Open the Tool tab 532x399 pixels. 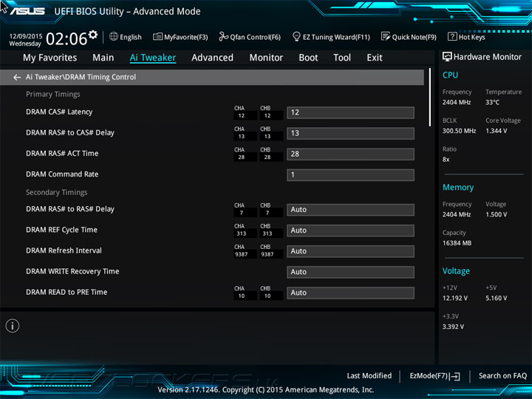[342, 58]
